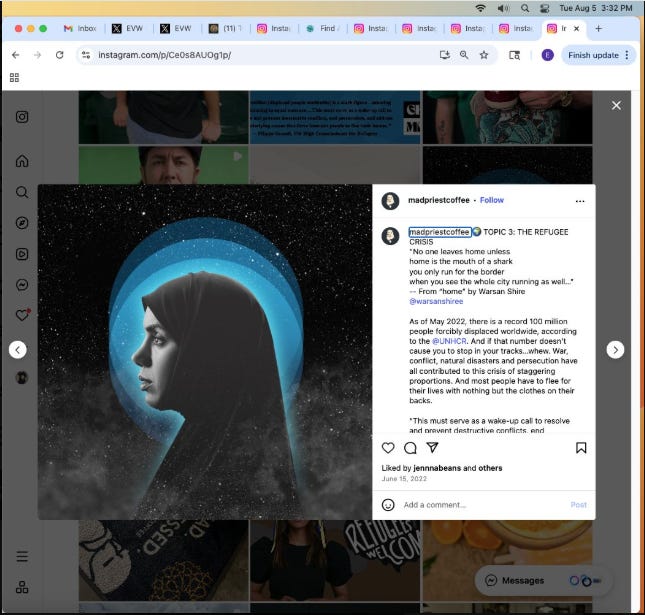View others who liked the post
Image resolution: width=645 pixels, height=615 pixels.
pos(490,468)
